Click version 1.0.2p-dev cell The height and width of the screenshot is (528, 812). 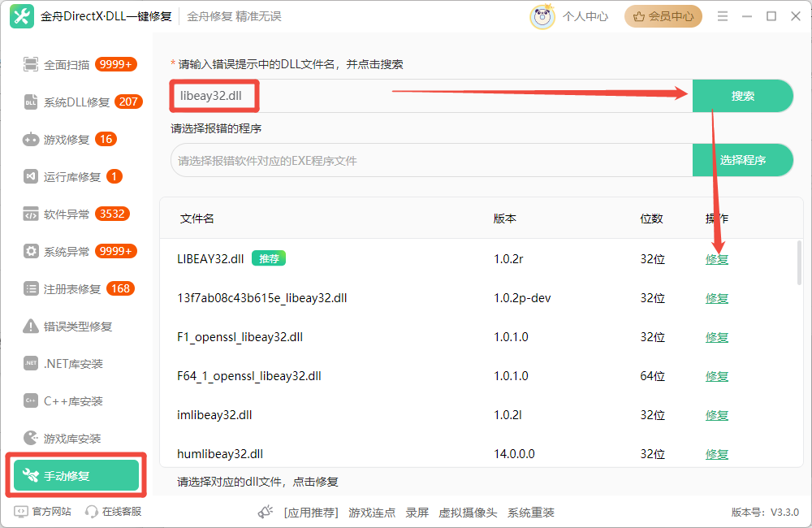click(522, 298)
